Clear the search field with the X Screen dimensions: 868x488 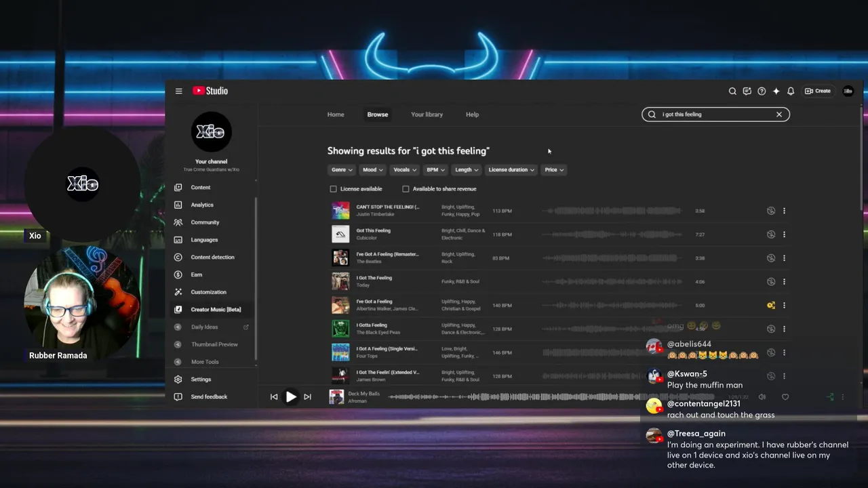pos(779,115)
